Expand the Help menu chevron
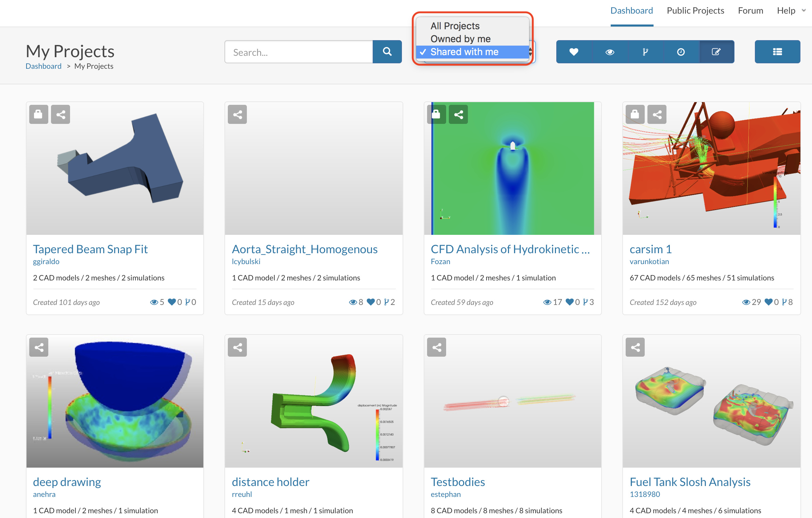Viewport: 812px width, 518px height. [x=803, y=11]
